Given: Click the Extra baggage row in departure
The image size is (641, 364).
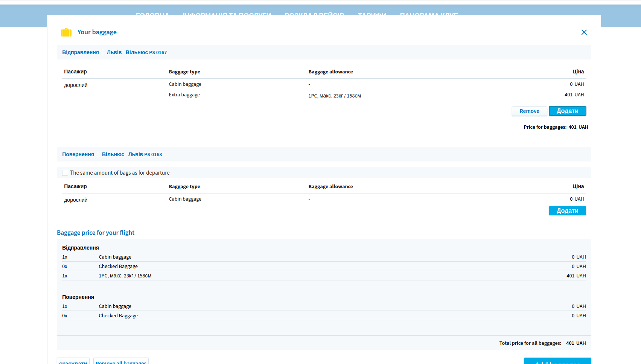Looking at the screenshot, I should coord(184,95).
